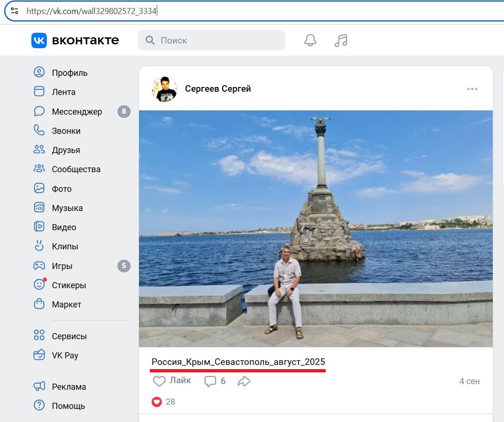This screenshot has width=504, height=422.
Task: Click the post date 4 сен
Action: coord(469,381)
